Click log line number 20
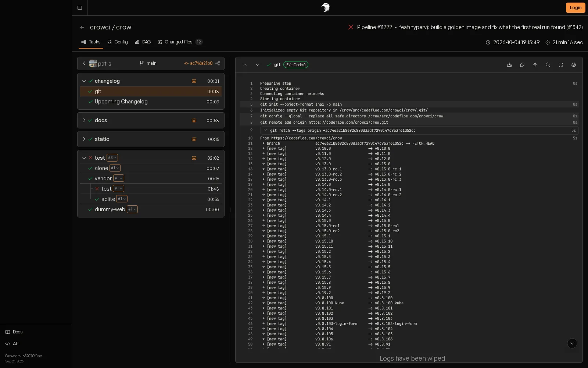588x368 pixels. (x=250, y=190)
